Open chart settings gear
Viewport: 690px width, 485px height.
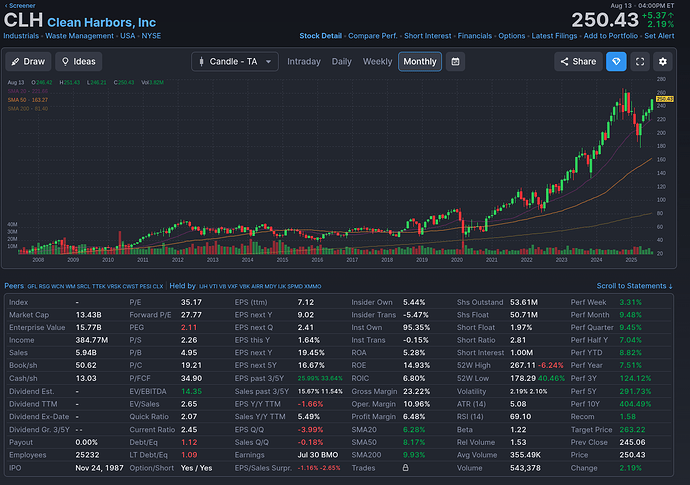tap(666, 62)
